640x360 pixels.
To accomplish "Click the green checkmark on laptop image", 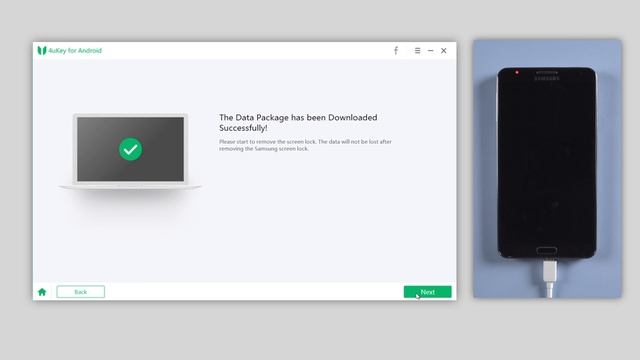I will point(131,149).
